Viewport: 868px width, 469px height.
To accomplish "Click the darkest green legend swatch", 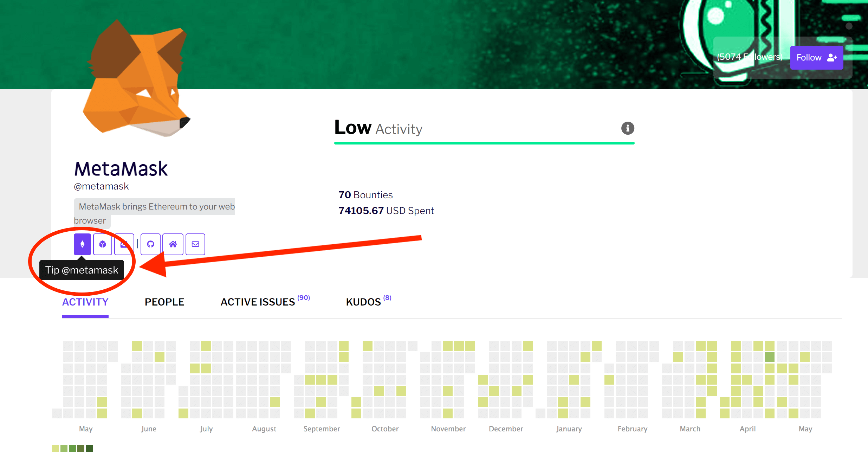I will point(89,449).
